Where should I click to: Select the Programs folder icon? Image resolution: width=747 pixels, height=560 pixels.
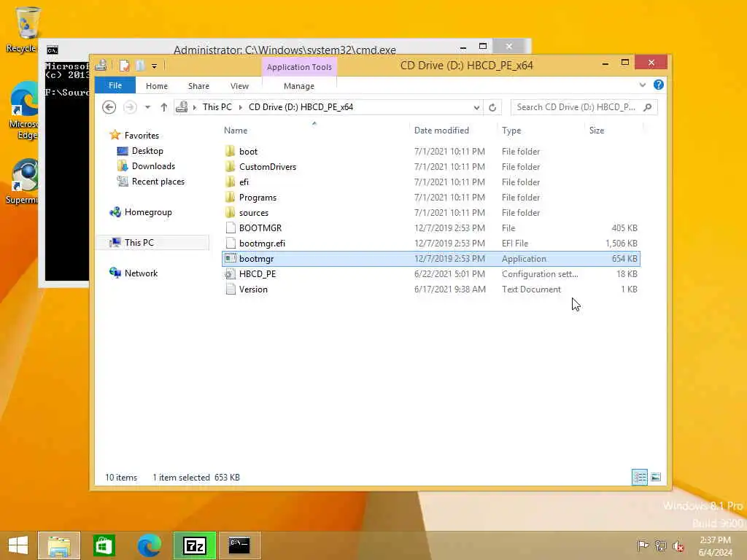[x=230, y=197]
